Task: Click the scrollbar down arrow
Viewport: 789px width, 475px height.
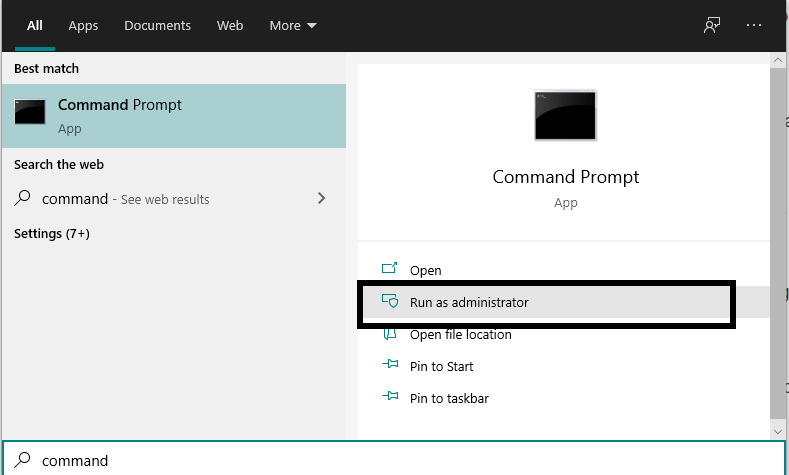Action: tap(778, 432)
